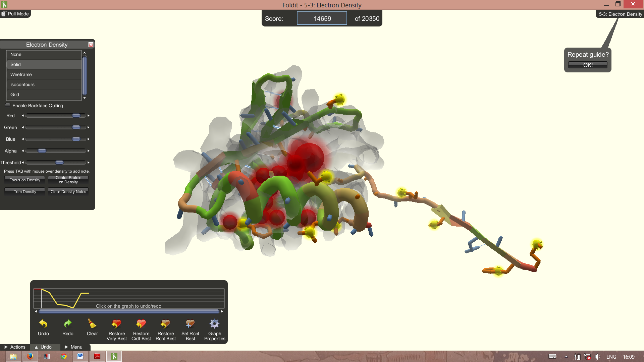The image size is (644, 362).
Task: Open Chrome from the taskbar
Action: point(64,356)
